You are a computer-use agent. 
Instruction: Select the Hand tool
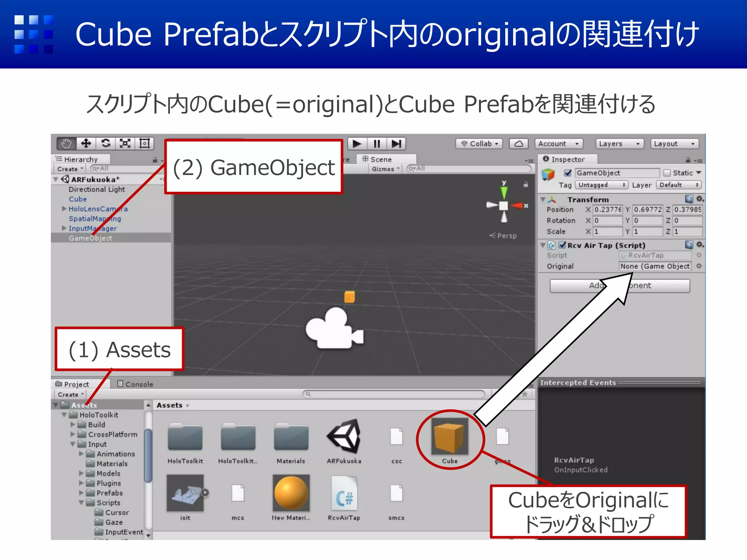[66, 144]
